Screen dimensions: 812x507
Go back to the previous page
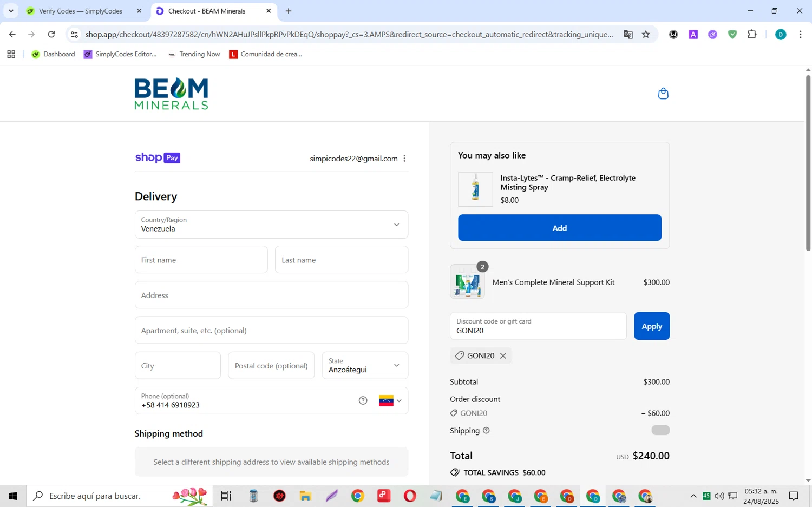pyautogui.click(x=12, y=35)
